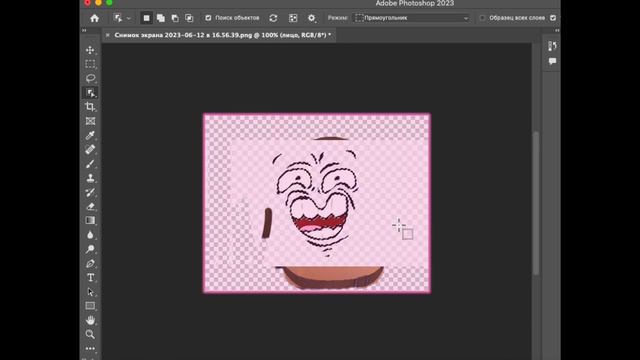Open the object finder settings gear

pyautogui.click(x=311, y=18)
